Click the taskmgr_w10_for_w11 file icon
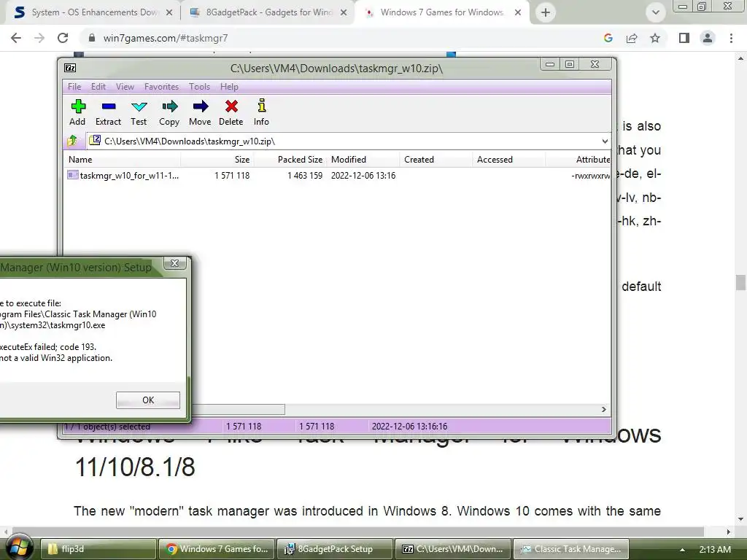Image resolution: width=747 pixels, height=560 pixels. [73, 175]
